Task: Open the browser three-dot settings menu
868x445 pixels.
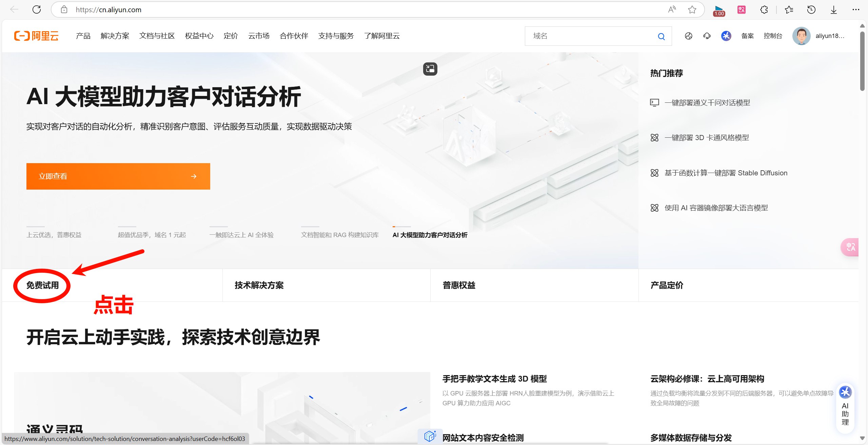Action: (856, 9)
